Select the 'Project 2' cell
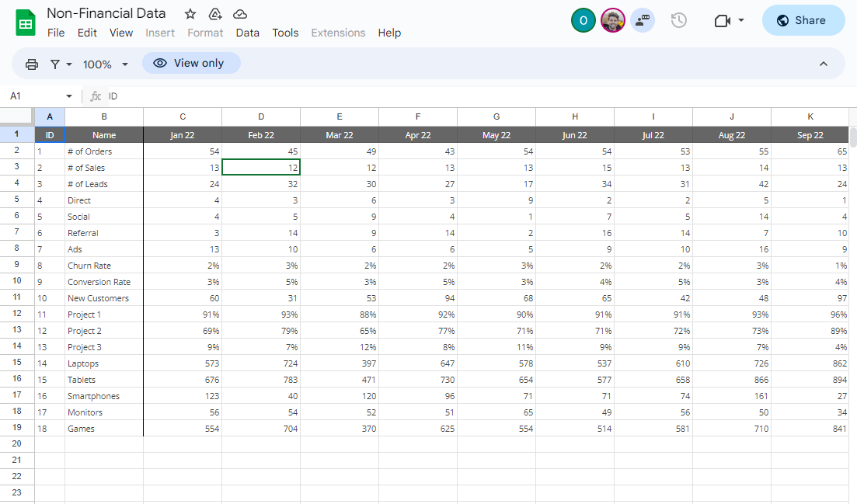Screen dimensions: 857x504 104,331
